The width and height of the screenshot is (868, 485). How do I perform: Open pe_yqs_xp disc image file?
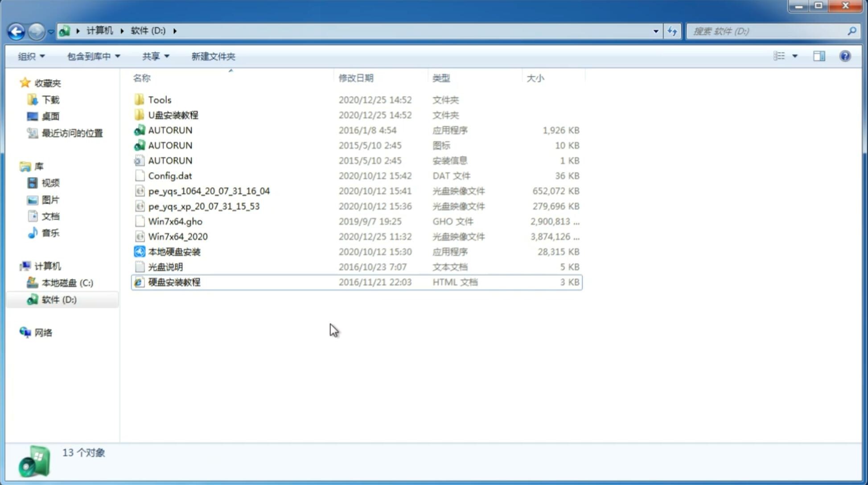204,206
